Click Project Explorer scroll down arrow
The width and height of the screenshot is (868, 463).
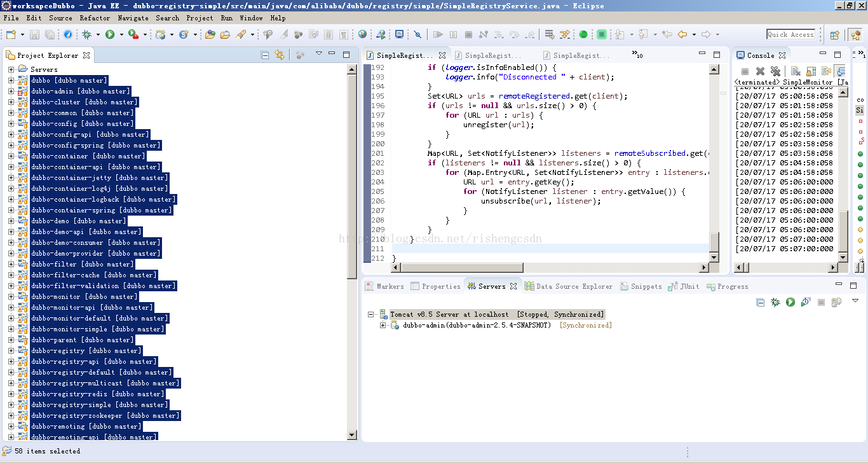[352, 435]
